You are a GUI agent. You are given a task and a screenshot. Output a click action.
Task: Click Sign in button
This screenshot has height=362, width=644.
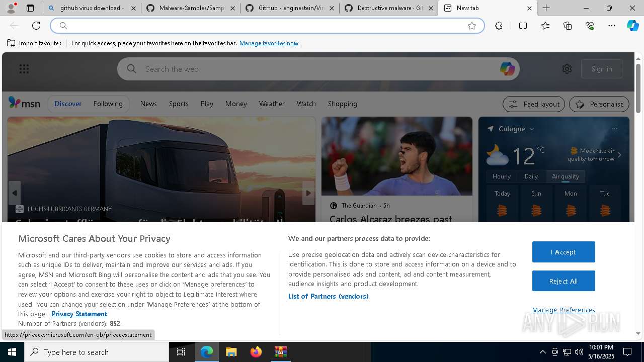point(602,69)
